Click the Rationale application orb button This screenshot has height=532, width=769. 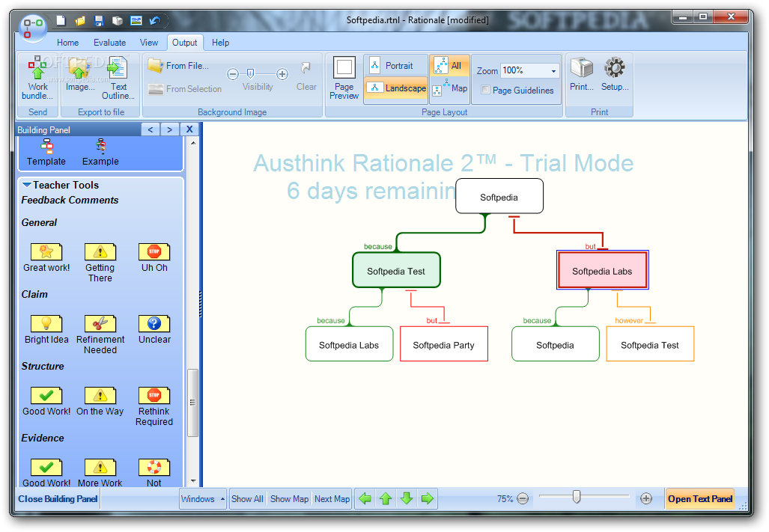33,28
